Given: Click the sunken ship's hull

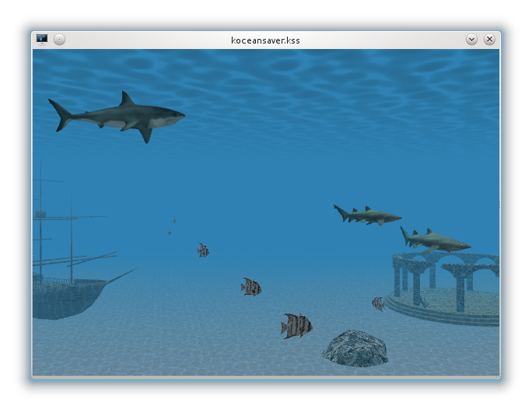Looking at the screenshot, I should click(68, 297).
